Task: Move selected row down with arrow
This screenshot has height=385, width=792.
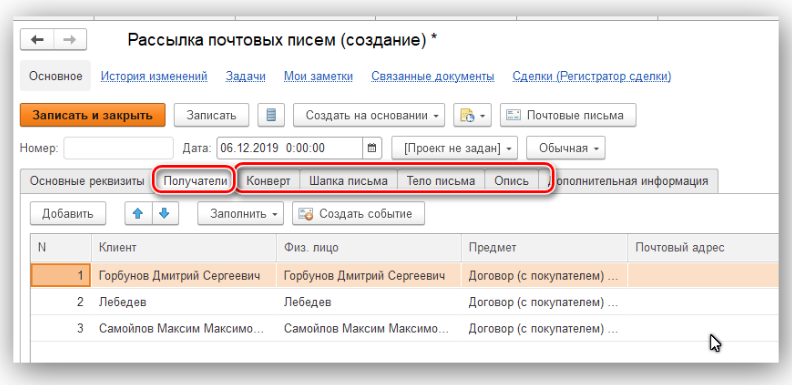Action: [x=164, y=213]
